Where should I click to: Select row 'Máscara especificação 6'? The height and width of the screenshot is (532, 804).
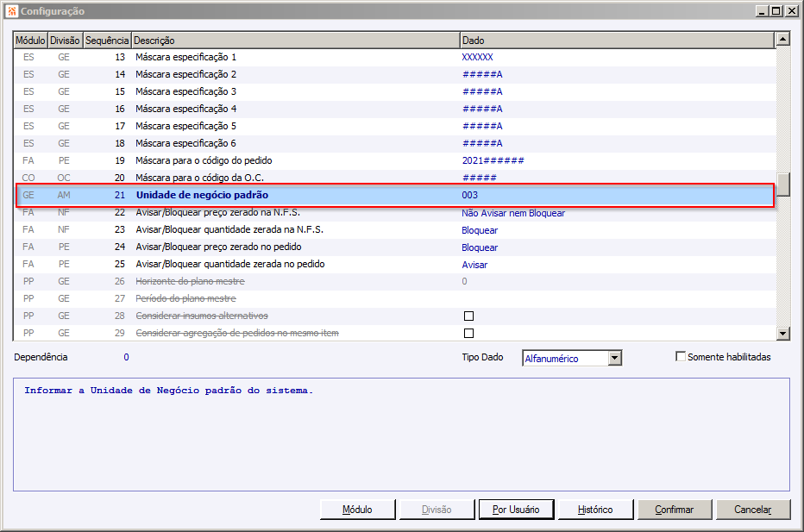pyautogui.click(x=393, y=143)
